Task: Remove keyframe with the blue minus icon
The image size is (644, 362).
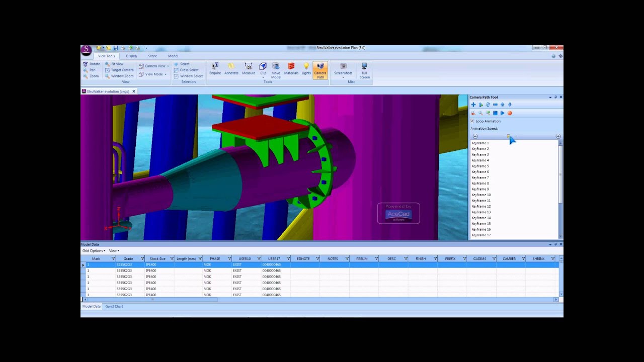Action: coord(495,105)
